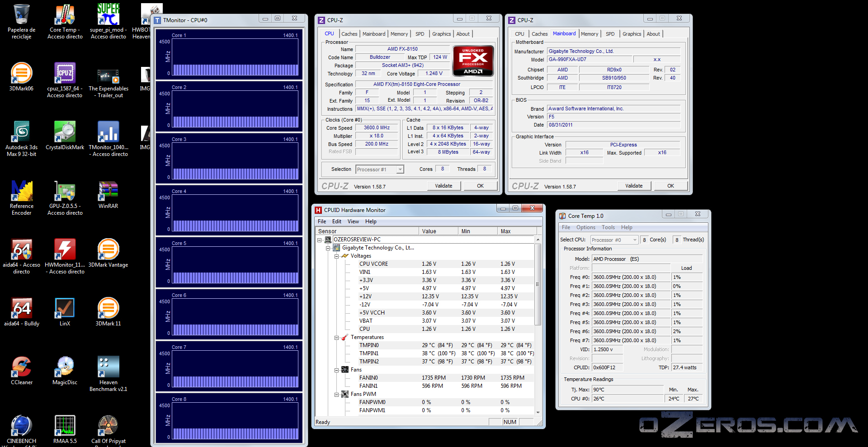The image size is (868, 447).
Task: Click OK button in left CPU-Z
Action: click(x=480, y=186)
